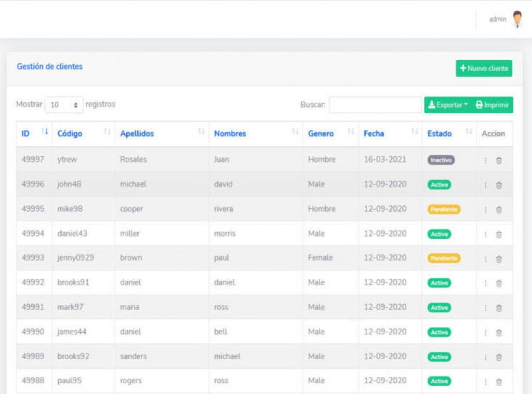Toggle the Activo status badge for daniel43
532x394 pixels.
click(440, 234)
